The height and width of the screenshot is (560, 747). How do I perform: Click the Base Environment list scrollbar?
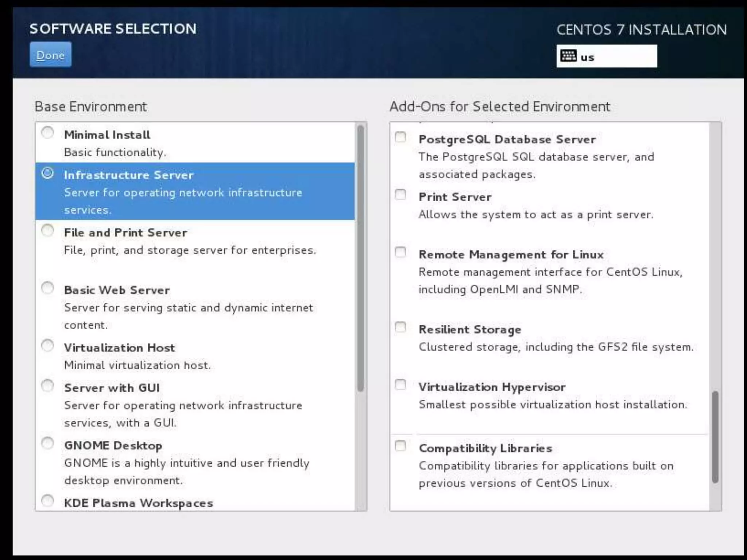pos(360,259)
